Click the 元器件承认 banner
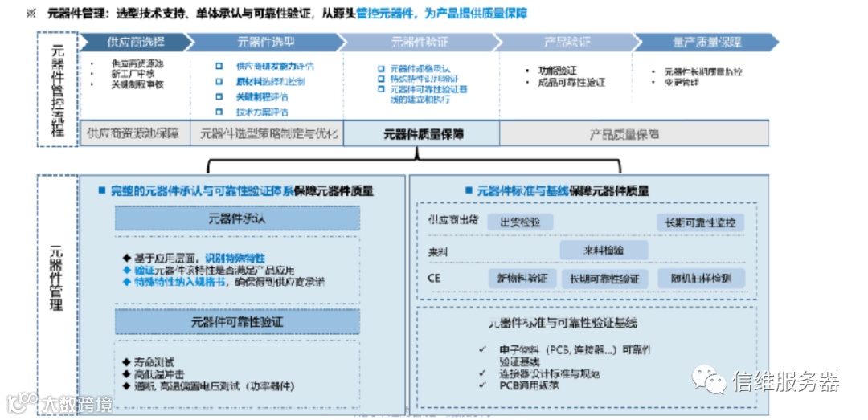868x420 pixels. tap(237, 218)
